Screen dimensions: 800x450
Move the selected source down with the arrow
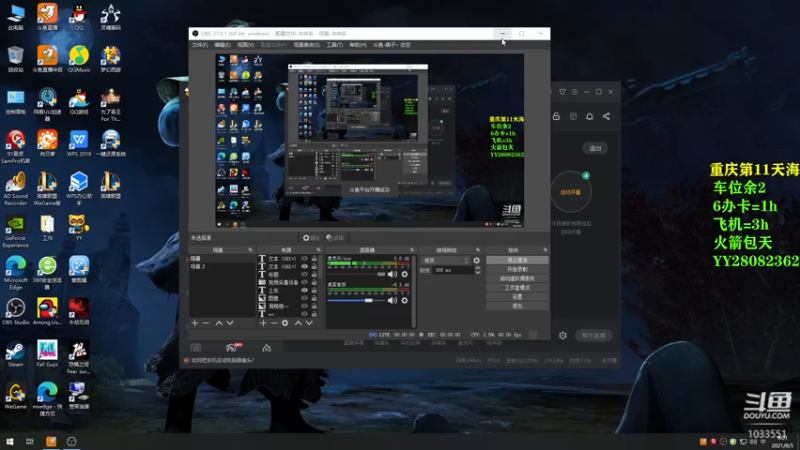click(x=309, y=323)
